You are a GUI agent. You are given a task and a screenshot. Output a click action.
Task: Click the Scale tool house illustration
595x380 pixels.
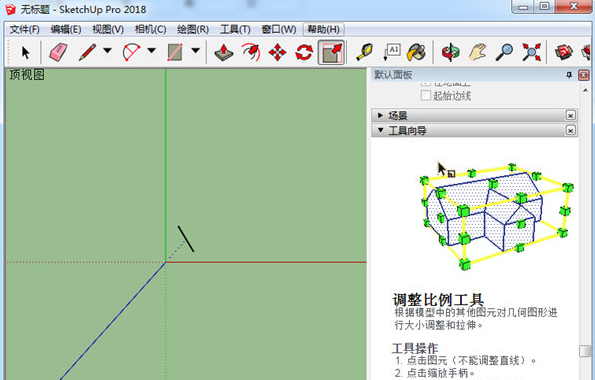click(496, 216)
